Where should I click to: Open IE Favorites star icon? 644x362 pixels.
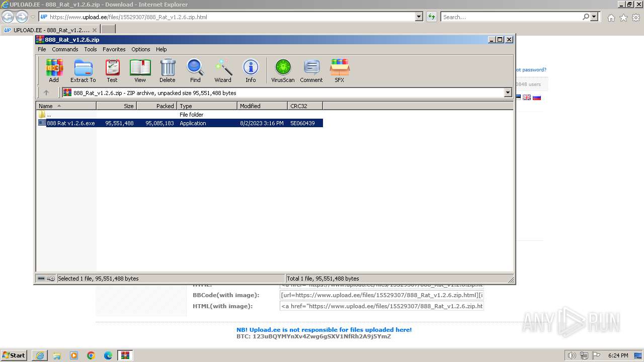pos(623,18)
